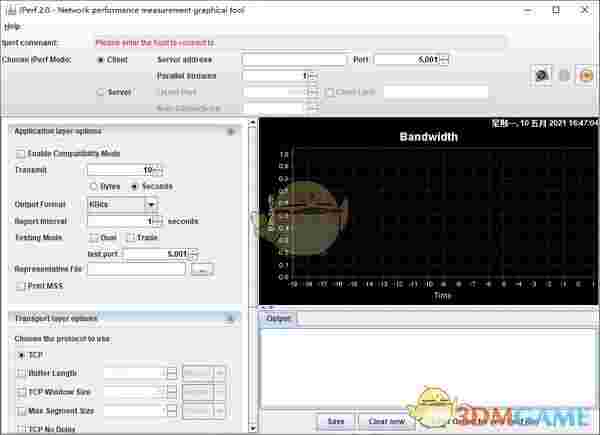
Task: Enable the TCP Window Size checkbox
Action: pyautogui.click(x=21, y=392)
